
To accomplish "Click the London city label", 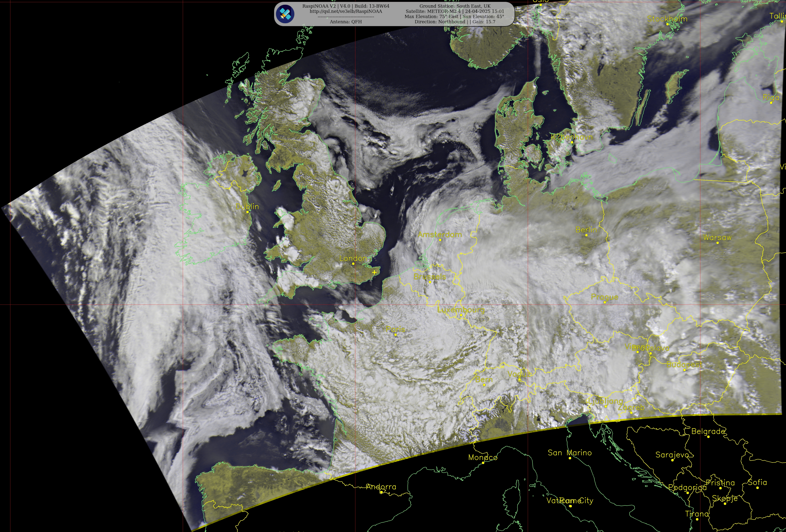I will tap(353, 258).
